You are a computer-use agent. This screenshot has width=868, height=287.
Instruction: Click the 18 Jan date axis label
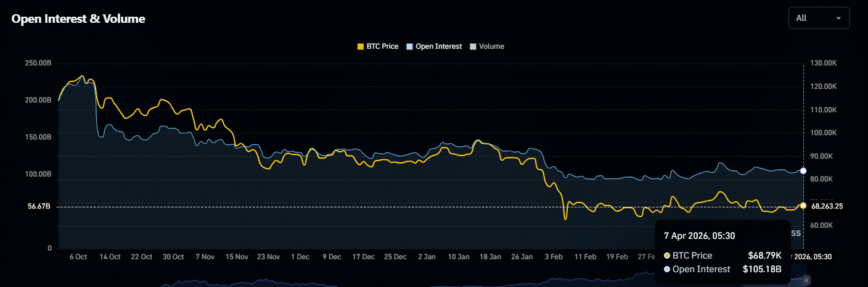[x=491, y=257]
